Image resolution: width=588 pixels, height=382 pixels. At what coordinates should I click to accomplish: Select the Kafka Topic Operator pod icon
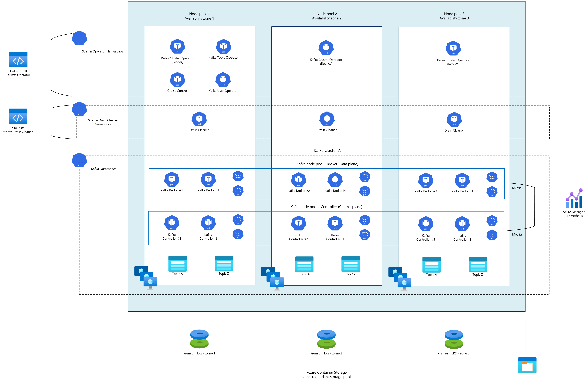click(223, 46)
